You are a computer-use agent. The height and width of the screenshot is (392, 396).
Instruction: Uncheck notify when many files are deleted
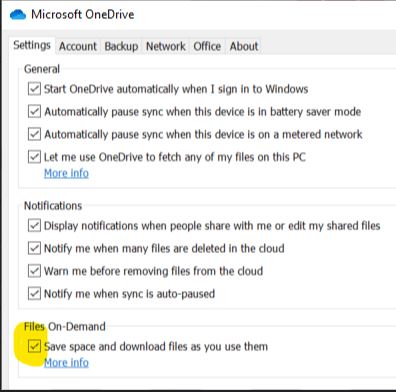pos(34,248)
